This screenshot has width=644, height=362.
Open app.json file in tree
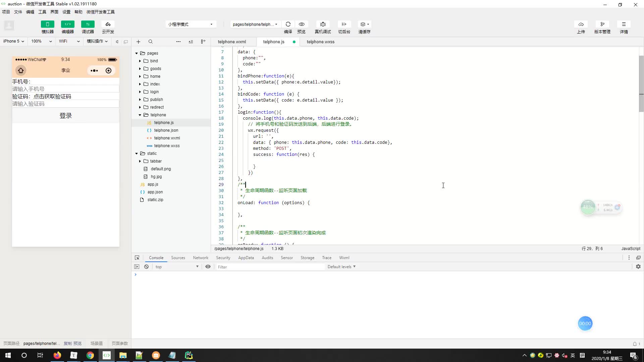click(x=155, y=192)
